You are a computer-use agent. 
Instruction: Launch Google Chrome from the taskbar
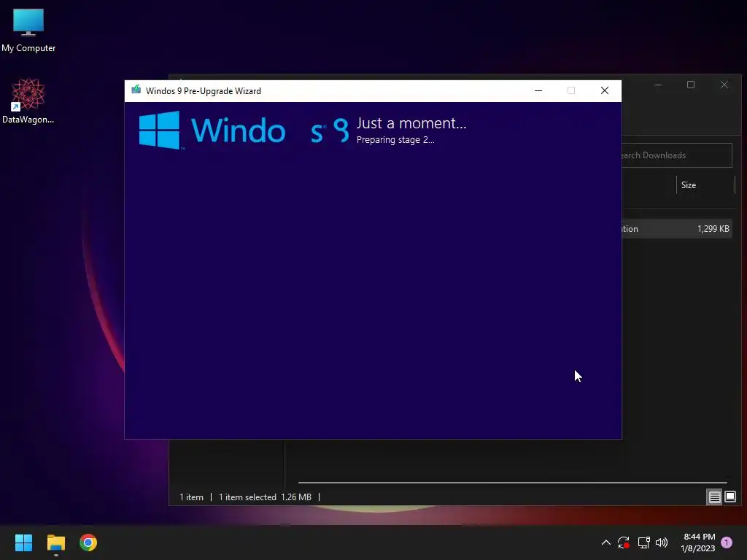click(x=88, y=542)
